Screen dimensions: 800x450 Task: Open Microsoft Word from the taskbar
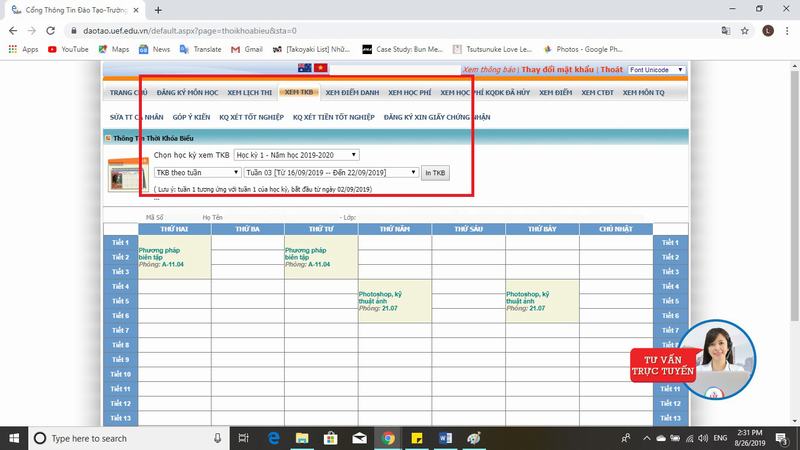point(446,438)
